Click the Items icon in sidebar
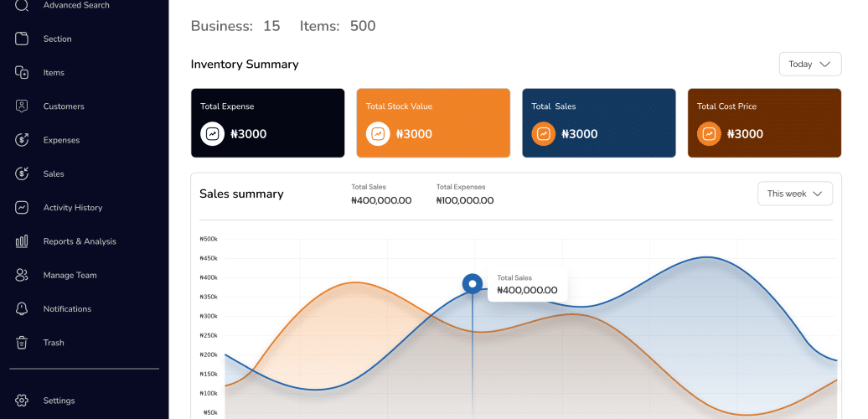Screen dimensions: 868x419 click(23, 73)
